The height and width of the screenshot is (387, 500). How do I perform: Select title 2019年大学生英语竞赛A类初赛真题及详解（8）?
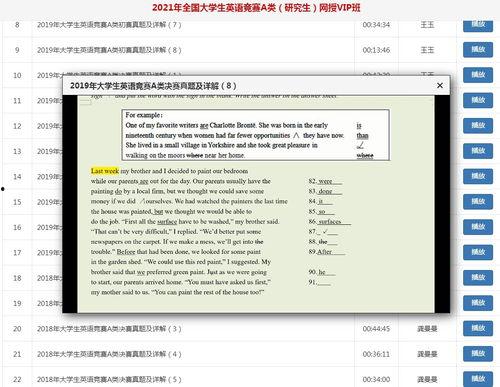(109, 50)
